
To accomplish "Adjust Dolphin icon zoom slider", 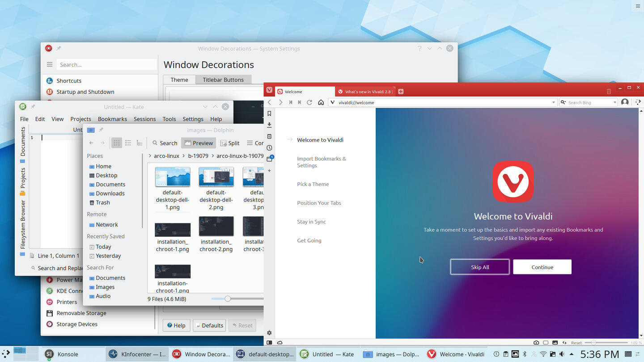I will [237, 299].
